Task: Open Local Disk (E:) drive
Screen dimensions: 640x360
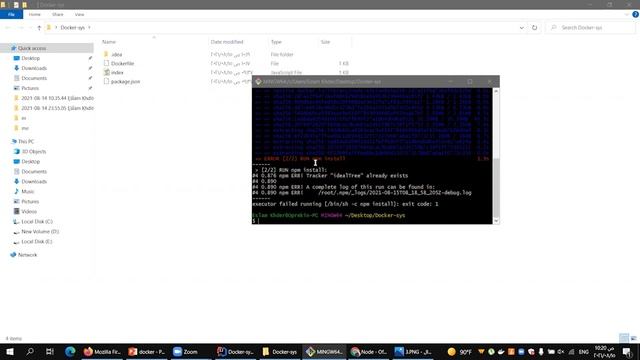Action: tap(37, 242)
